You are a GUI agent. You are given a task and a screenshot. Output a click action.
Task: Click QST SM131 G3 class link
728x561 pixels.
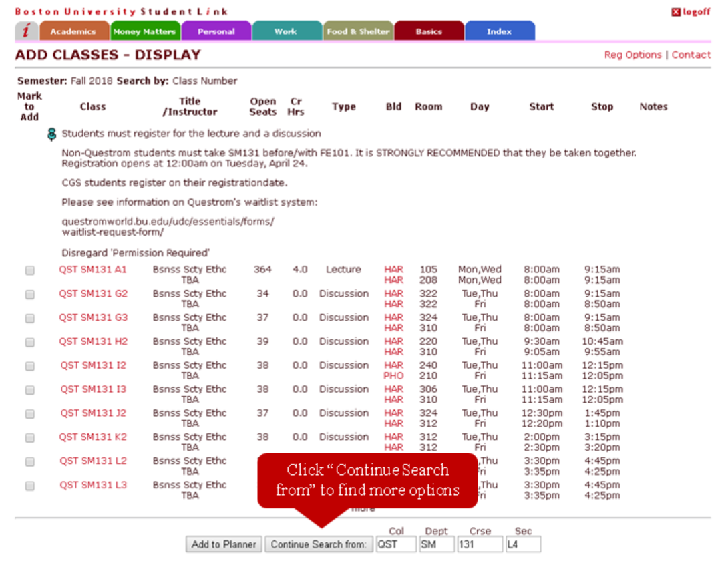[93, 317]
